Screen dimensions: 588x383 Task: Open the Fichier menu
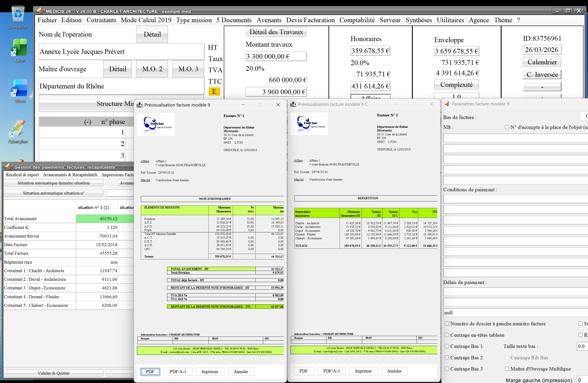coord(47,20)
